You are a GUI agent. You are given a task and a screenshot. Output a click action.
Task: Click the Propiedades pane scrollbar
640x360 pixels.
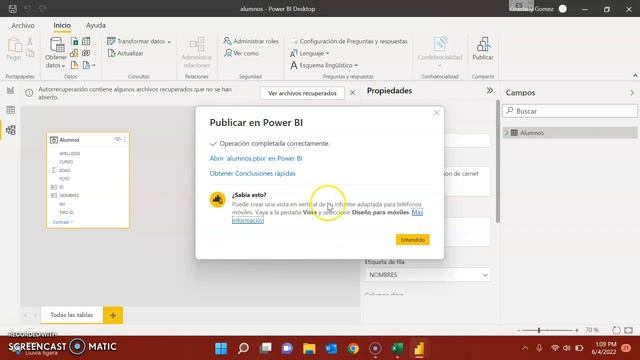(498, 161)
